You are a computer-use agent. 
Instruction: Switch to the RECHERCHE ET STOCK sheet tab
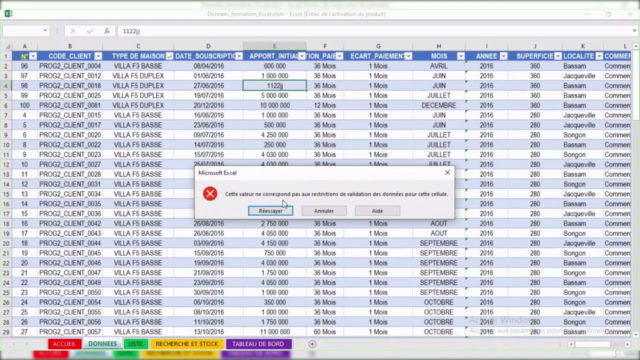pos(187,344)
